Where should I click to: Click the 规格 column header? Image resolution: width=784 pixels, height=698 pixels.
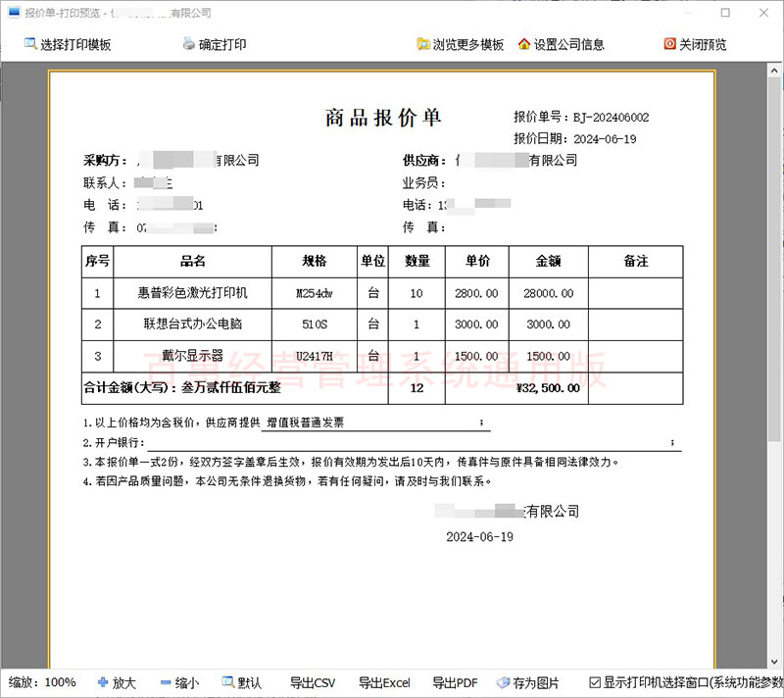tap(315, 261)
